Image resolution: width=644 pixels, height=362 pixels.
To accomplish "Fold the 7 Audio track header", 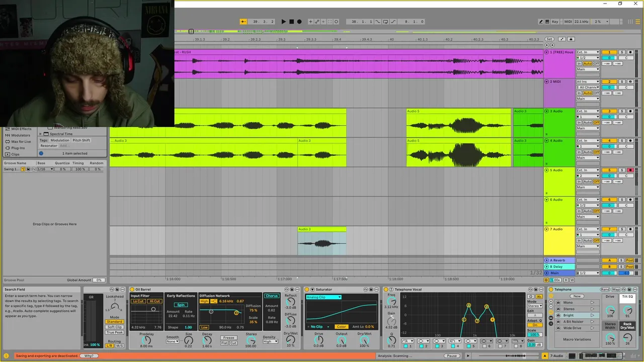I will click(547, 229).
